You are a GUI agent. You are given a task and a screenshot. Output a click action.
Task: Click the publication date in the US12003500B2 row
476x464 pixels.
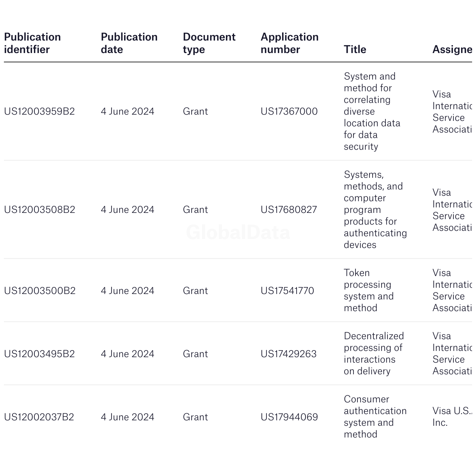(x=128, y=291)
